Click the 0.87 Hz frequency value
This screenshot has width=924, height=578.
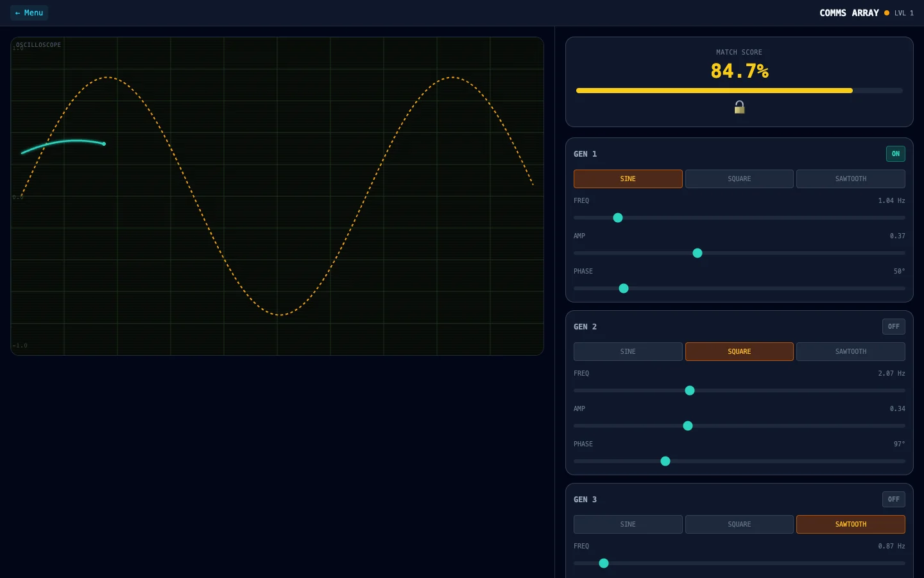click(x=891, y=546)
